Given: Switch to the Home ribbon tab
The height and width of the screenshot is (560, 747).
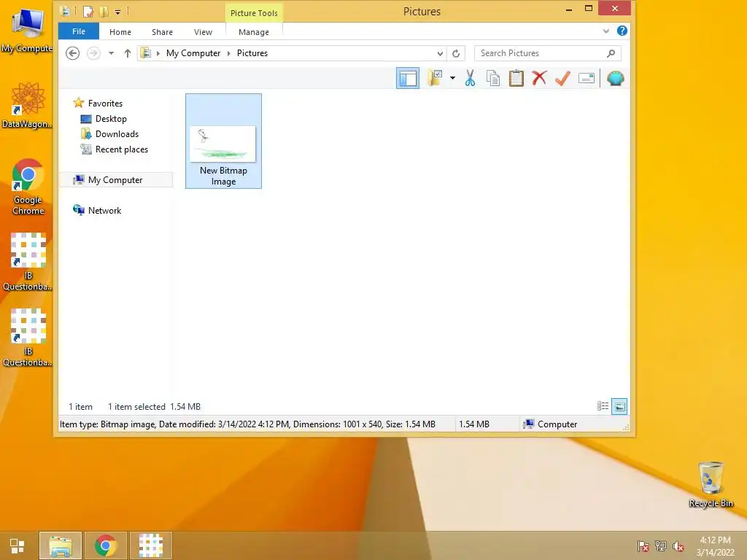Looking at the screenshot, I should pos(120,32).
